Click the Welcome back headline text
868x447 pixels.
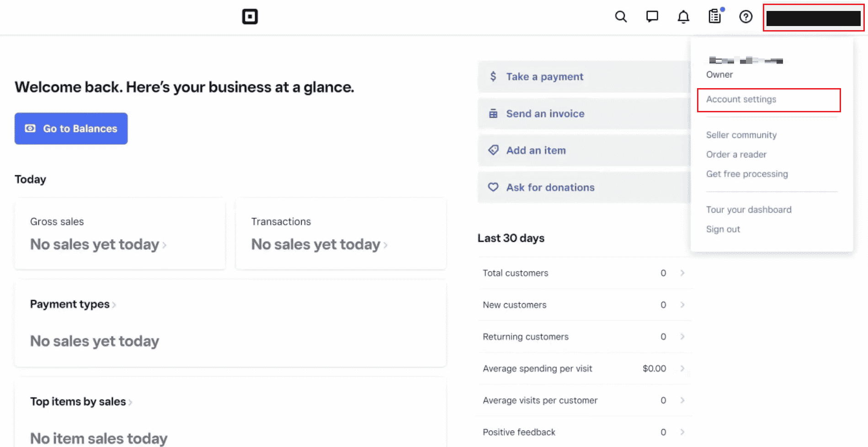pyautogui.click(x=184, y=87)
